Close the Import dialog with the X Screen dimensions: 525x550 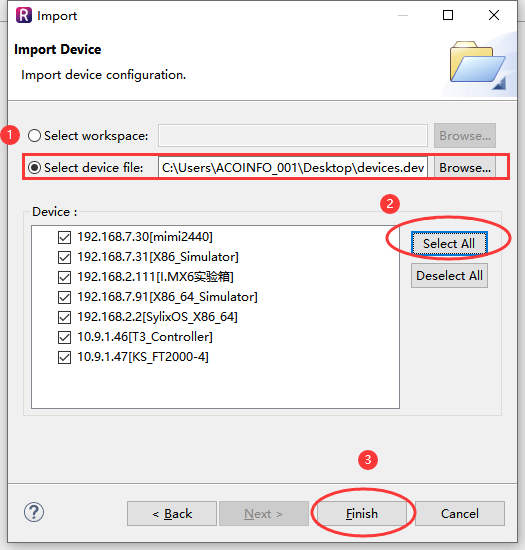point(494,15)
